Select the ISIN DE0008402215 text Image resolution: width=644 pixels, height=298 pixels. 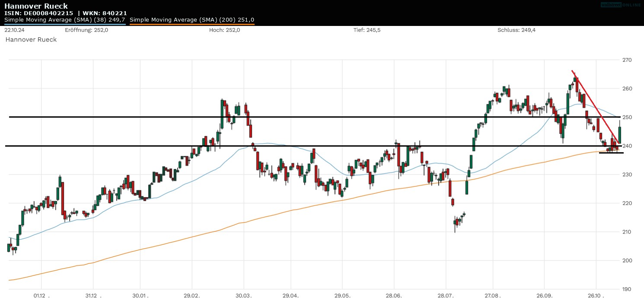tap(38, 13)
